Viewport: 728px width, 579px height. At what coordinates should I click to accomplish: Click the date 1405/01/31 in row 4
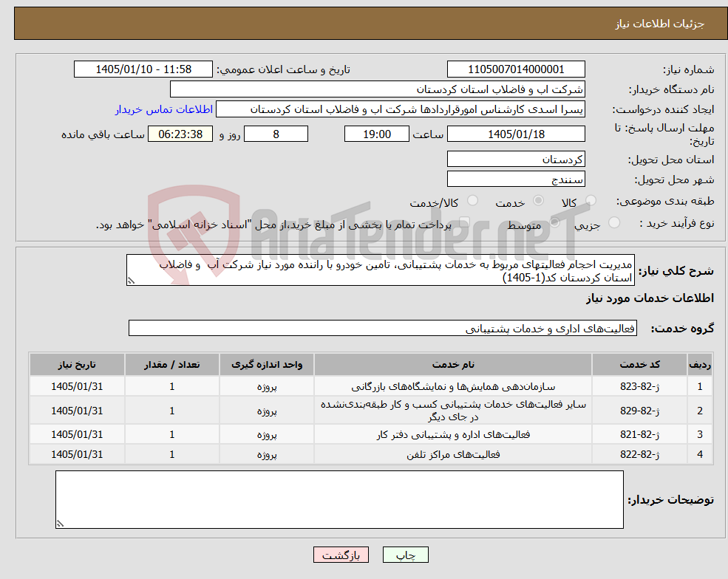click(x=77, y=455)
